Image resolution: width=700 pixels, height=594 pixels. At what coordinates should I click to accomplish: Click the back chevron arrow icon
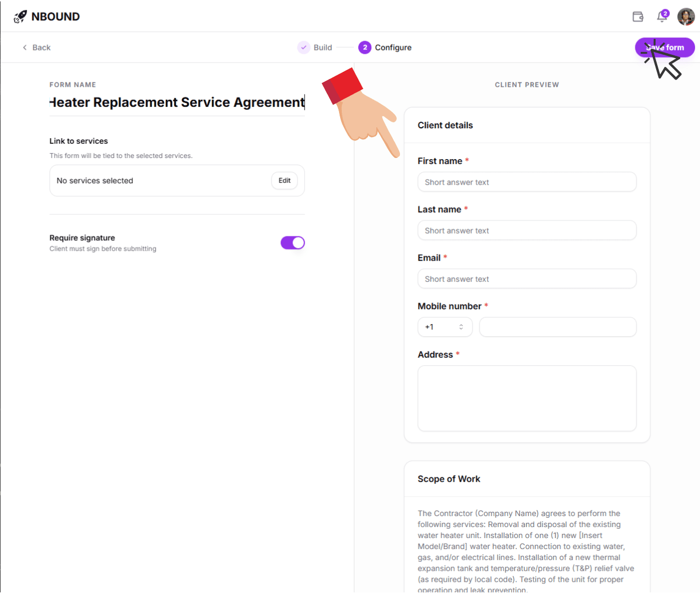point(24,47)
